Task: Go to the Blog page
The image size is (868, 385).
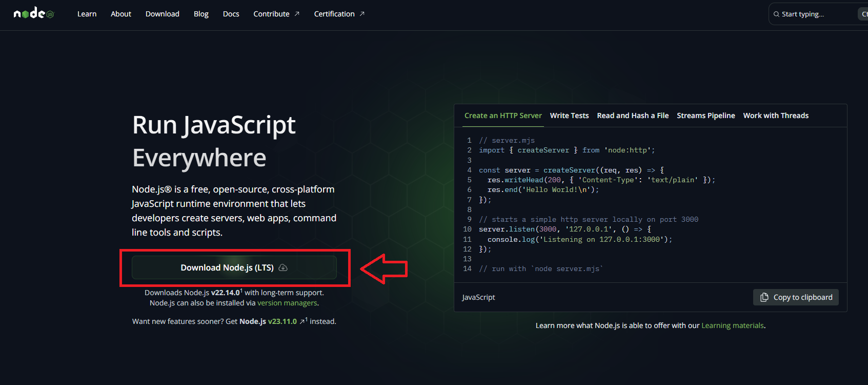Action: (201, 14)
